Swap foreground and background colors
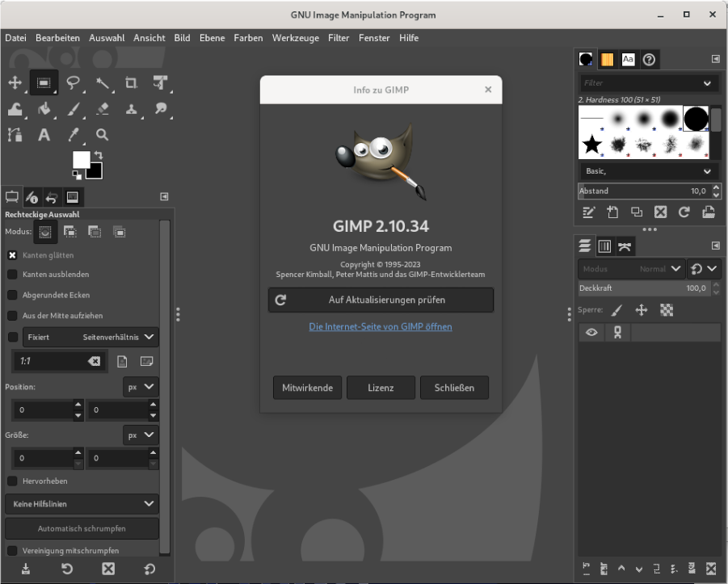This screenshot has height=584, width=728. [99, 154]
